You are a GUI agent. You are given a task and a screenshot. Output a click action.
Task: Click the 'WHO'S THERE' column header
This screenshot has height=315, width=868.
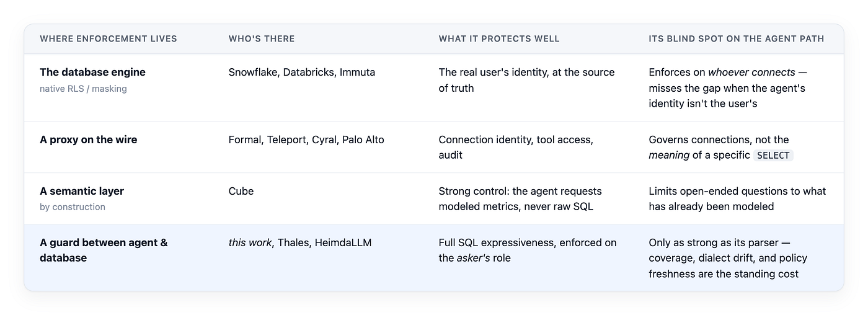pos(262,38)
